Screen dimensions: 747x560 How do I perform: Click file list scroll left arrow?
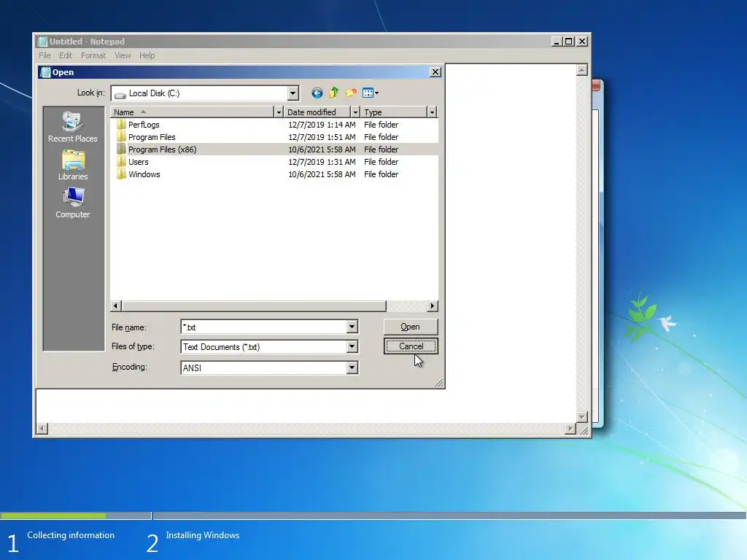click(x=116, y=306)
